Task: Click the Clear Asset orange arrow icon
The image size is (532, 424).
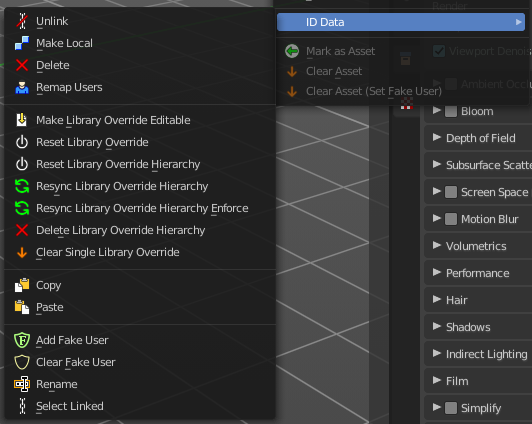Action: click(292, 72)
